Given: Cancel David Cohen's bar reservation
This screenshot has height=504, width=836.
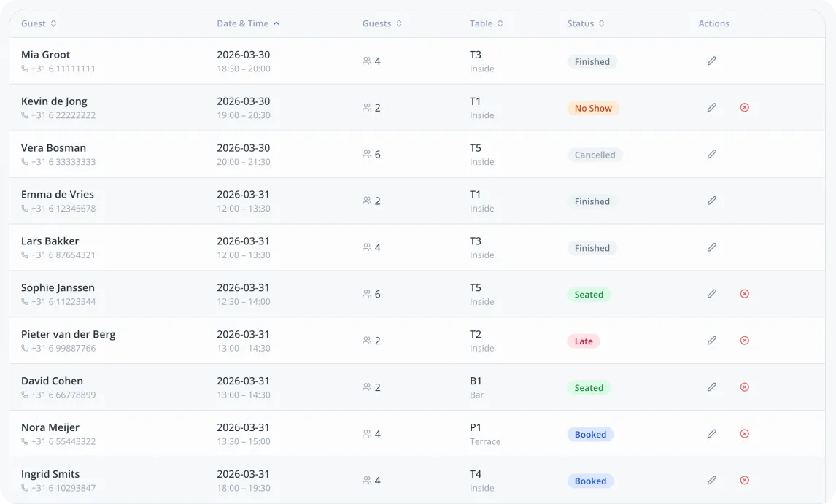Looking at the screenshot, I should (x=744, y=387).
